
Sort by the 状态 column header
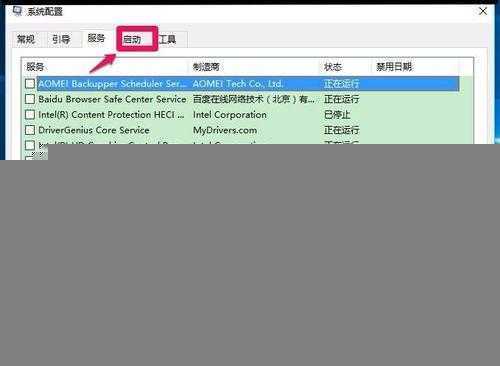tap(345, 67)
